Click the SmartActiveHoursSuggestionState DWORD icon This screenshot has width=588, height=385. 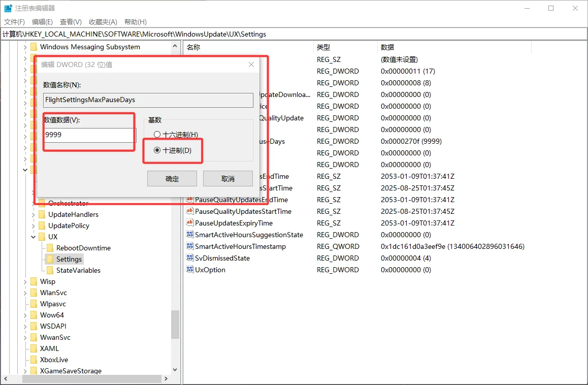coord(190,235)
